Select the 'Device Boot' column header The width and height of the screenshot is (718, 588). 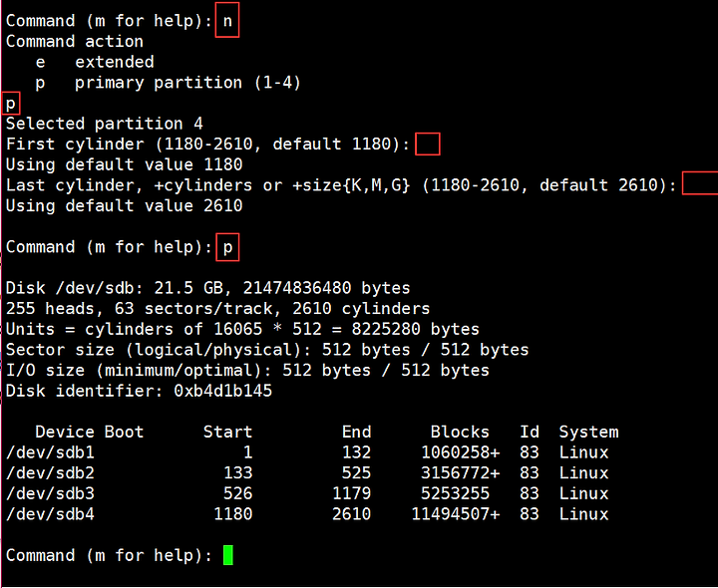pyautogui.click(x=90, y=432)
